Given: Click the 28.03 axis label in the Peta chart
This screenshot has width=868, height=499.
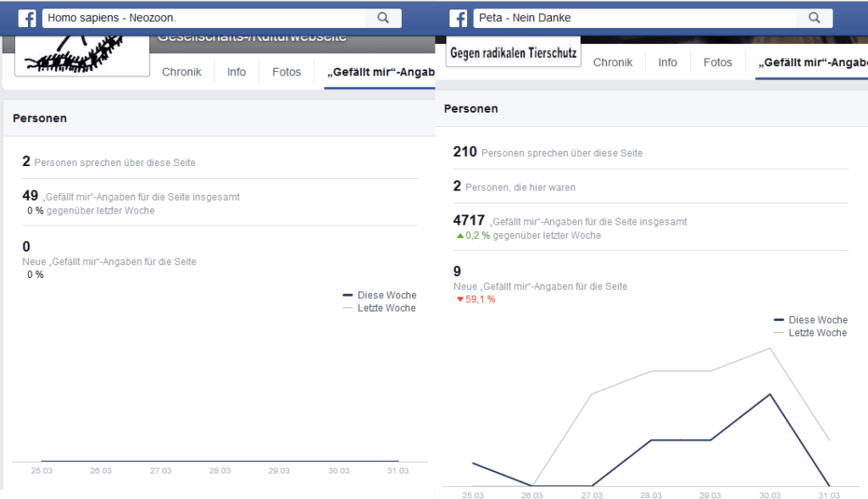Looking at the screenshot, I should click(x=651, y=495).
